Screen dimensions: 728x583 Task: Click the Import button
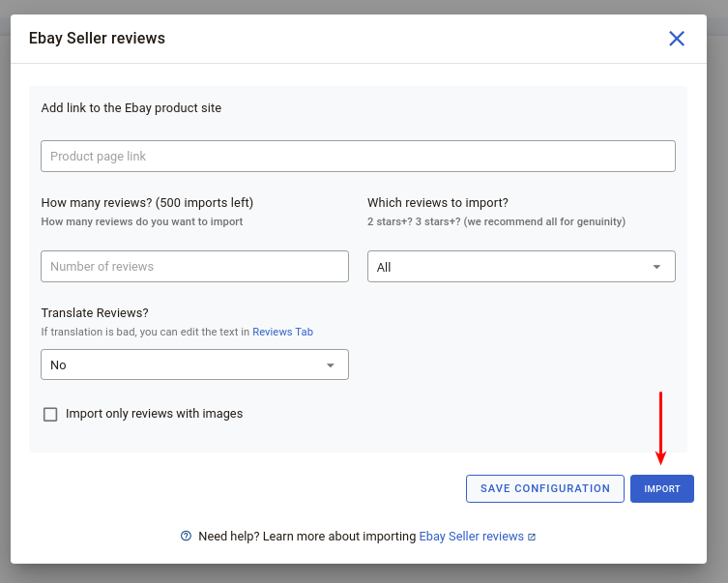pyautogui.click(x=662, y=488)
